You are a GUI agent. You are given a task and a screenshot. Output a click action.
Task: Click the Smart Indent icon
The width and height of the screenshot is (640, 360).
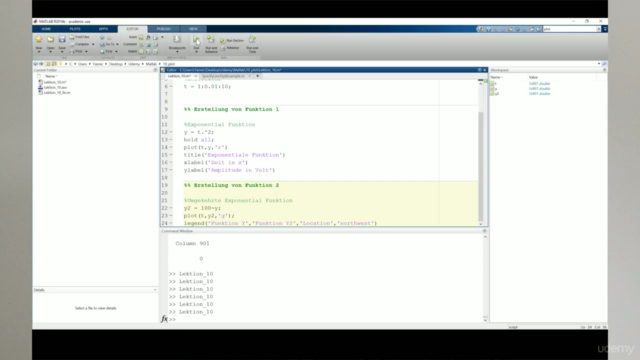[x=141, y=52]
